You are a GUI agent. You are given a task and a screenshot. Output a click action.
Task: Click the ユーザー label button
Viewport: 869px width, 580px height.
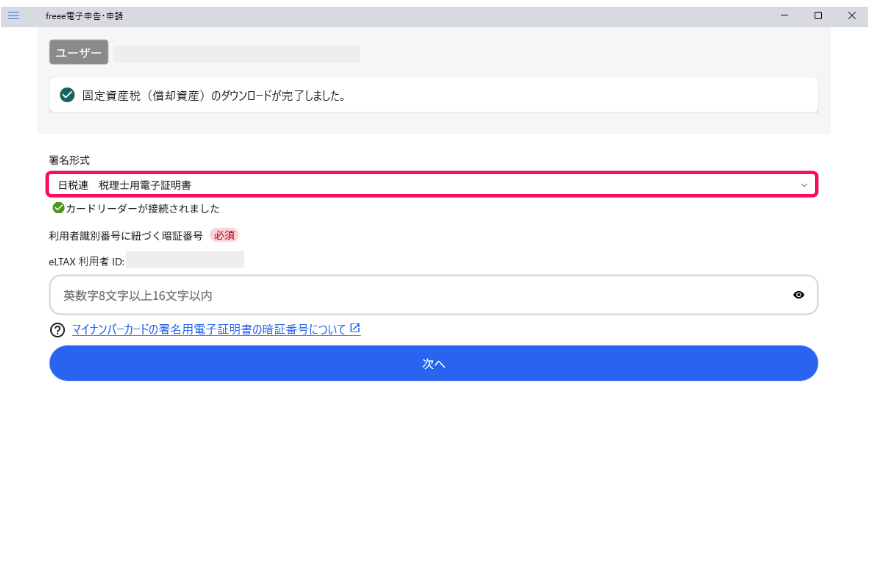click(x=79, y=53)
